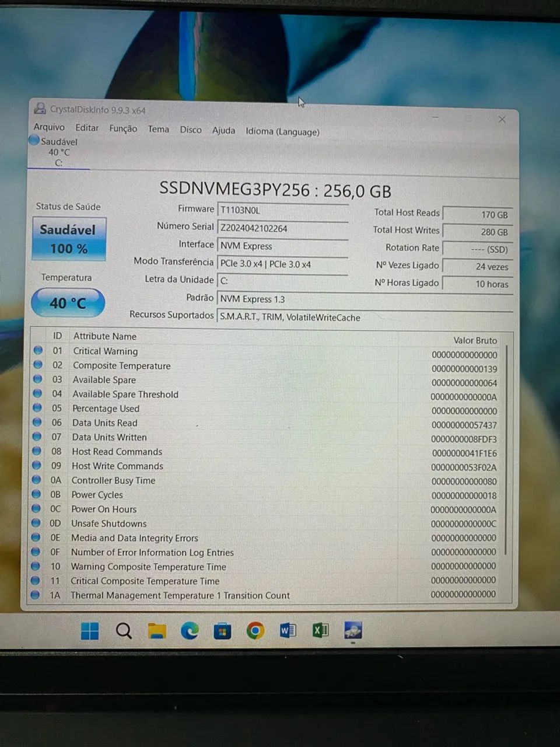Click the CrystalDiskInfo taskbar icon

click(353, 630)
